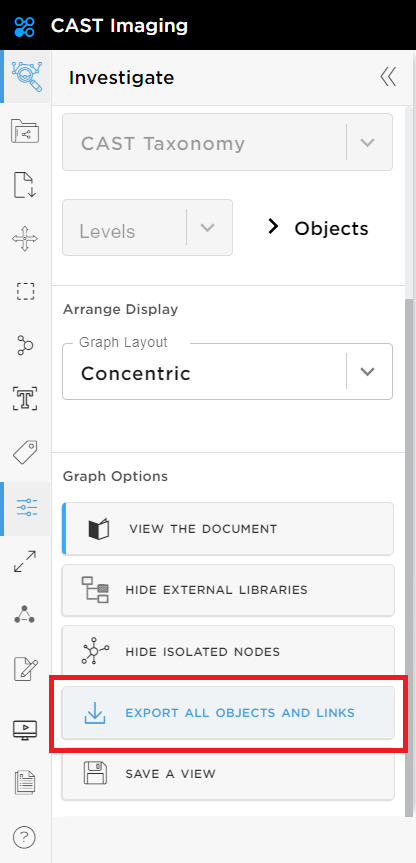Open the help question mark icon
416x863 pixels.
tap(24, 838)
